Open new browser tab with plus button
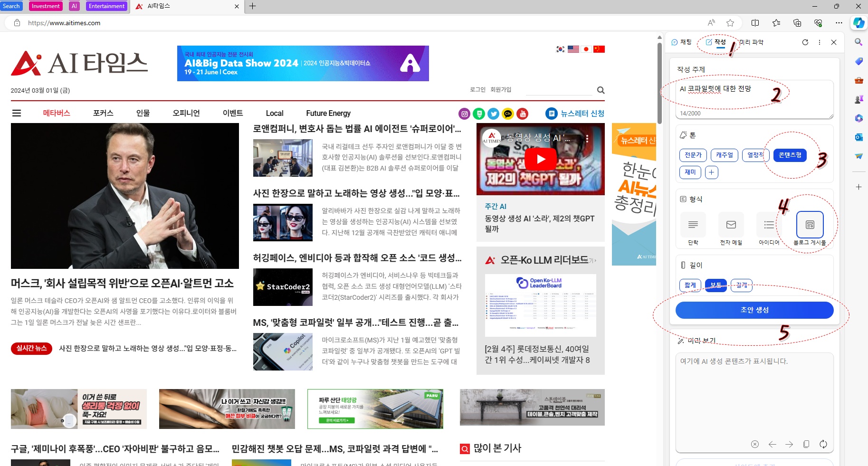Screen dimensions: 868x466 pos(253,6)
